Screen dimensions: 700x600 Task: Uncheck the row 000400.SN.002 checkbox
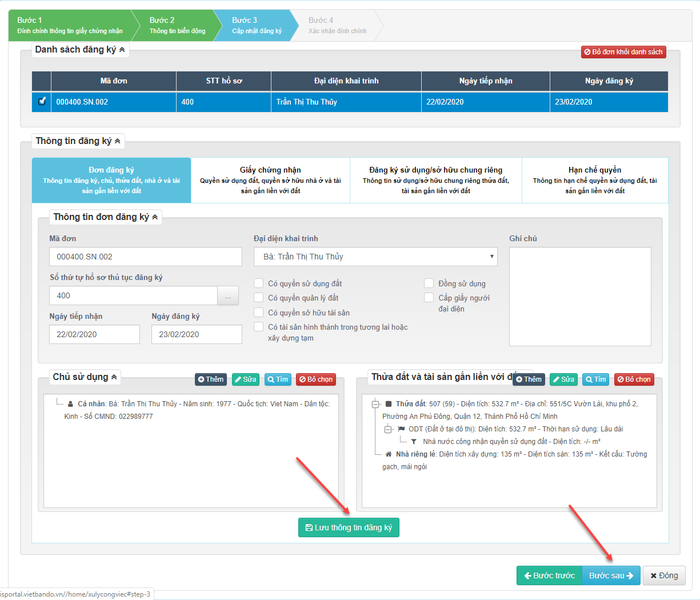click(x=42, y=102)
